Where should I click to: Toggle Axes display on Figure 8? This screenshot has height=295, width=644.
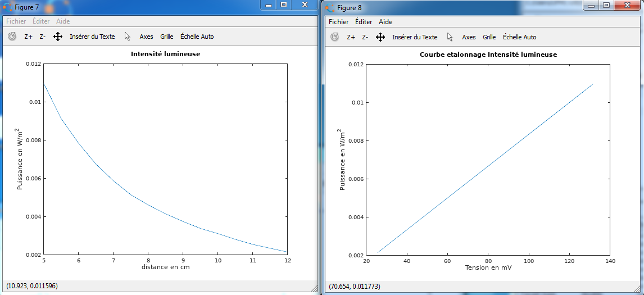[469, 37]
